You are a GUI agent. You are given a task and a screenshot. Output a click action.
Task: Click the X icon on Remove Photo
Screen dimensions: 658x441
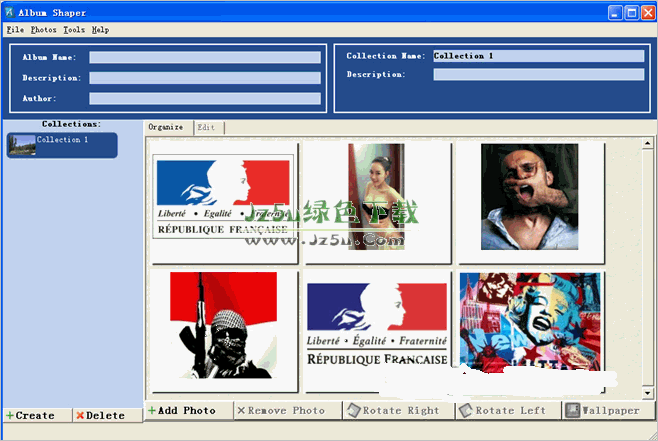coord(241,410)
